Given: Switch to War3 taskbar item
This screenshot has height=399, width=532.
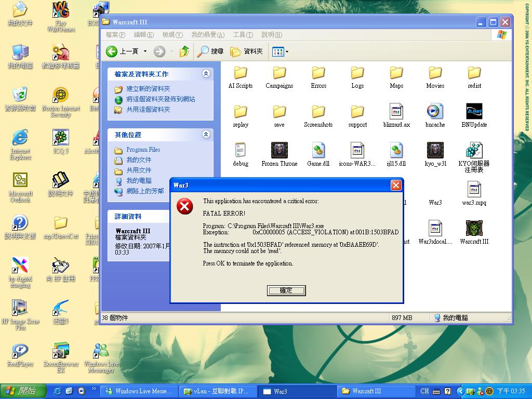Looking at the screenshot, I should (x=297, y=391).
